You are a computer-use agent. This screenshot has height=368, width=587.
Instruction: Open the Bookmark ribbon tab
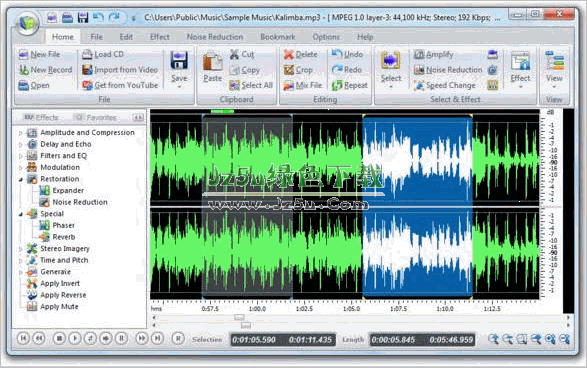pyautogui.click(x=278, y=37)
